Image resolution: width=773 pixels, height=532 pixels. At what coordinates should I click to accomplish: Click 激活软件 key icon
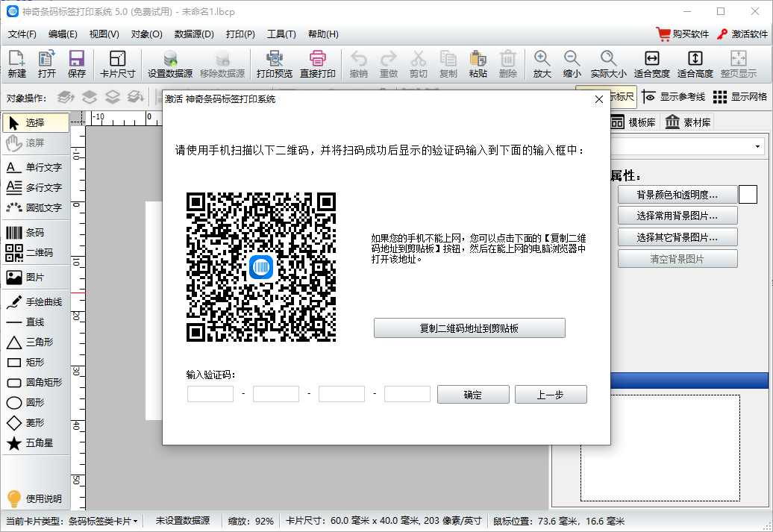tap(742, 34)
